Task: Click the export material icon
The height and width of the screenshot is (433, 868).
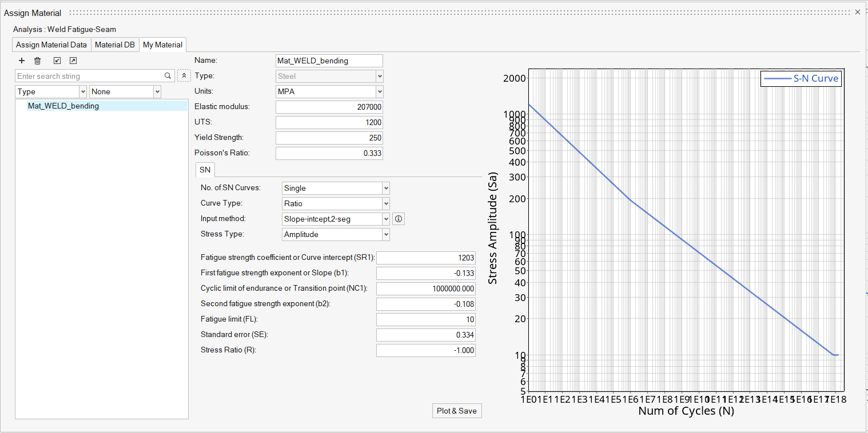Action: pos(73,61)
